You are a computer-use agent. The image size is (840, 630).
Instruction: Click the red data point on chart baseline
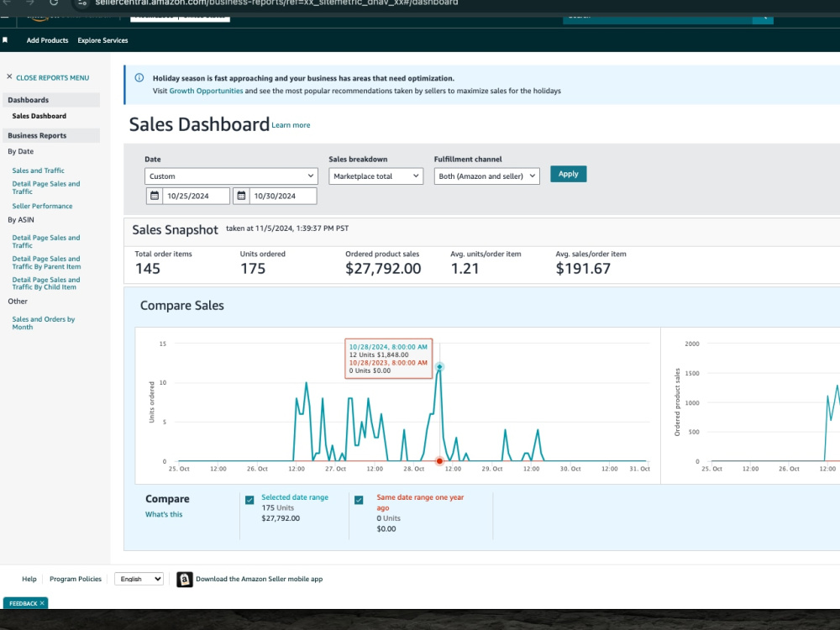pyautogui.click(x=440, y=461)
